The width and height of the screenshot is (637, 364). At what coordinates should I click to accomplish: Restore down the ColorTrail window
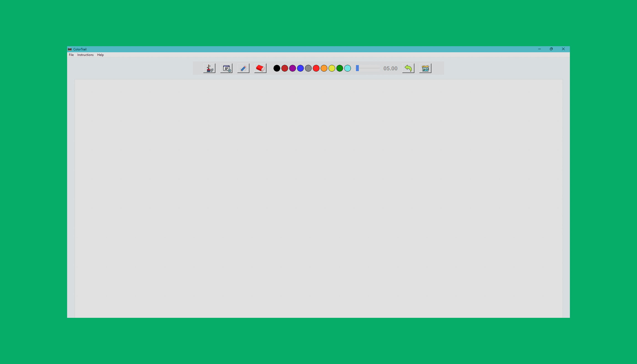coord(551,49)
